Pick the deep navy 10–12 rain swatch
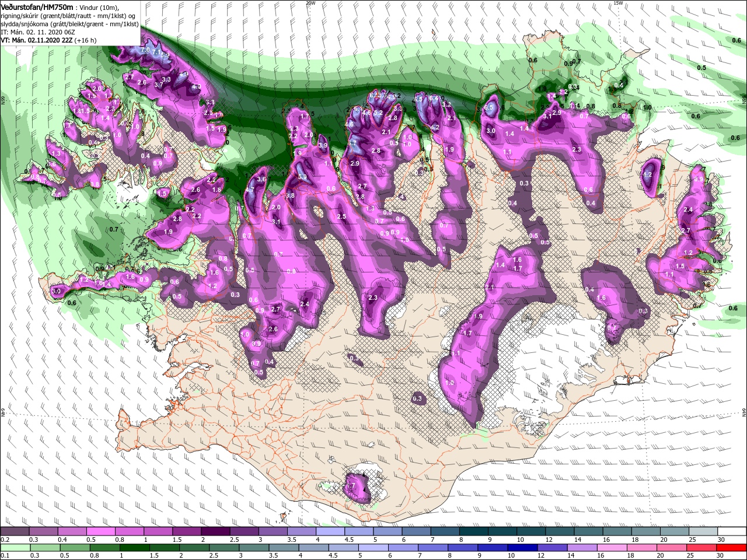This screenshot has width=747, height=560. [x=523, y=548]
